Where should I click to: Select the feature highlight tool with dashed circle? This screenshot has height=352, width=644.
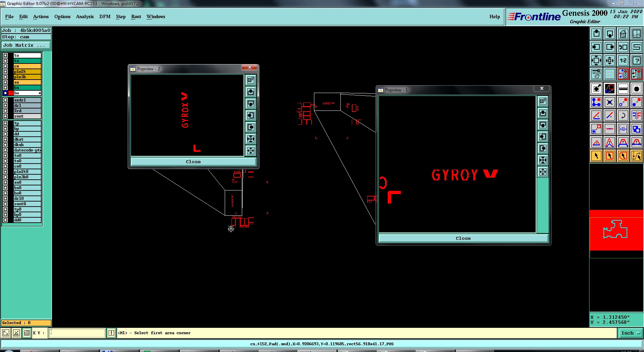pos(637,89)
